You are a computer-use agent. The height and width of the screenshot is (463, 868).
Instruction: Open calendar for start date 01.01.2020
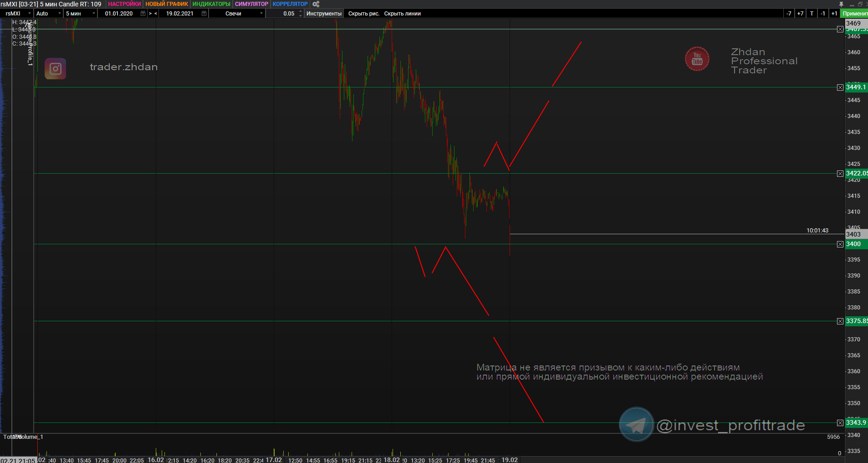click(143, 14)
